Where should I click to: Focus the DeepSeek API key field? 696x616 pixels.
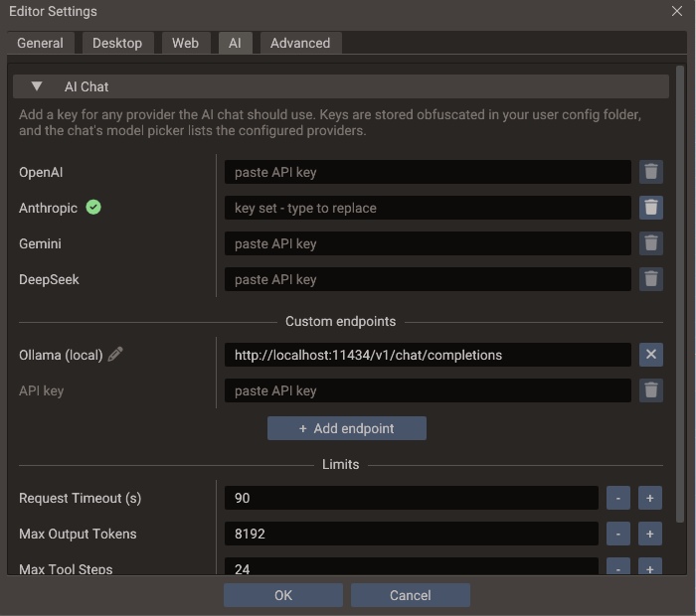click(428, 279)
